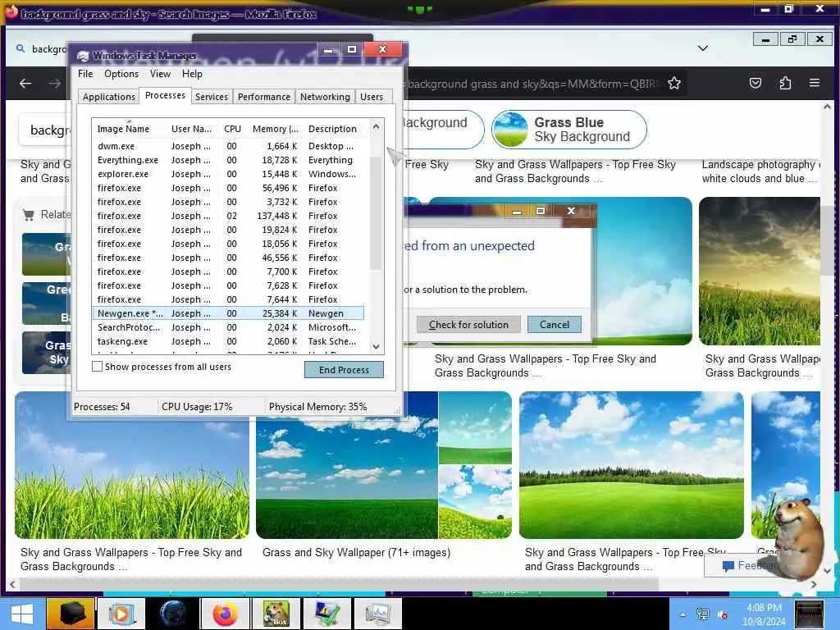Switch to the Users tab
The image size is (840, 630).
[x=372, y=97]
